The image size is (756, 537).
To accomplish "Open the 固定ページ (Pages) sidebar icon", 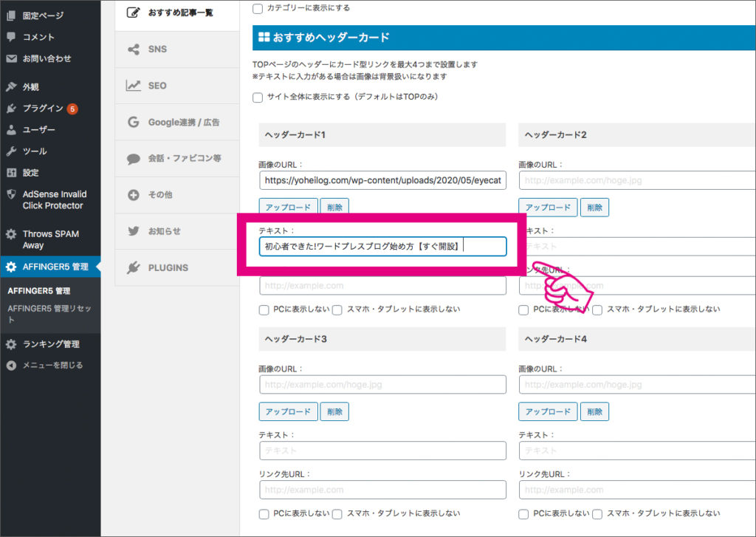I will click(x=10, y=15).
